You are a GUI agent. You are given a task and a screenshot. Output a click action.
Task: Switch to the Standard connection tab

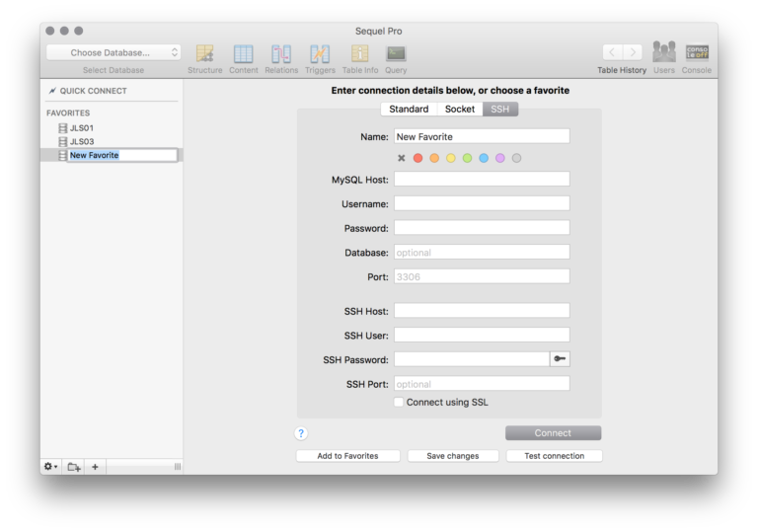(x=409, y=109)
